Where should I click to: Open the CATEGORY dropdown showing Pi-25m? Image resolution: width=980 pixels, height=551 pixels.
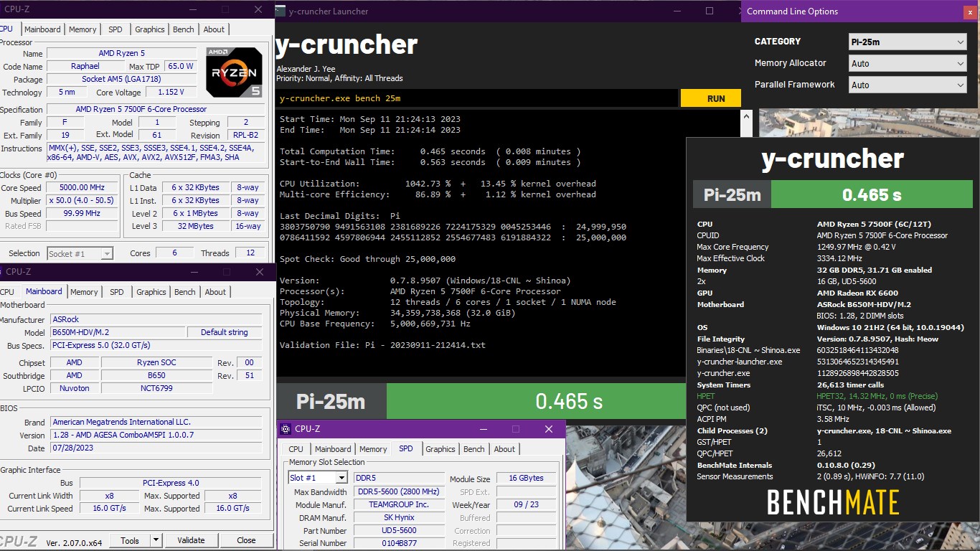pyautogui.click(x=908, y=42)
